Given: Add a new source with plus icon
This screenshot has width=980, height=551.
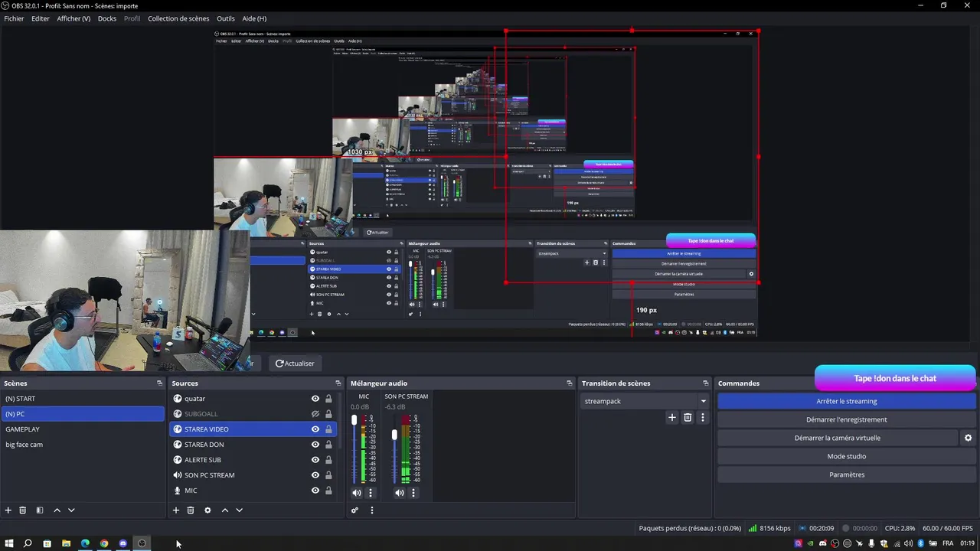Looking at the screenshot, I should click(x=176, y=510).
